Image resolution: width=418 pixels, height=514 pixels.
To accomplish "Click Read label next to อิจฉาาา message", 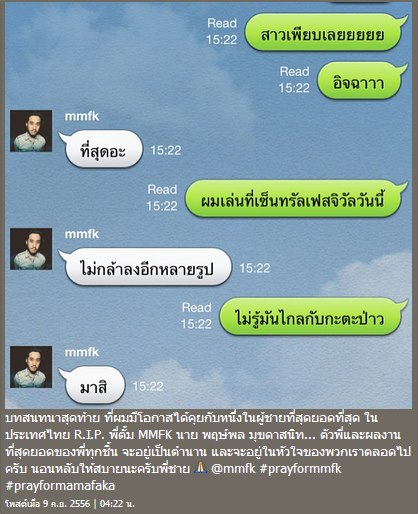I will pos(294,71).
